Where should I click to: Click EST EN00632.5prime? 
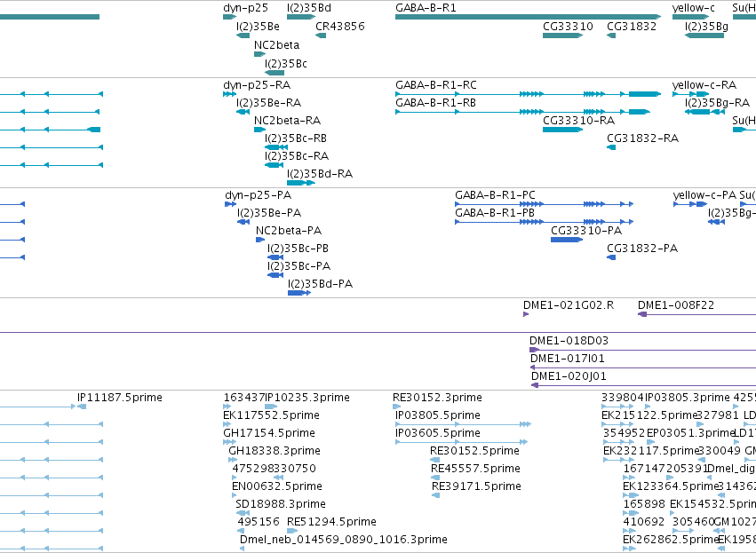[x=277, y=486]
